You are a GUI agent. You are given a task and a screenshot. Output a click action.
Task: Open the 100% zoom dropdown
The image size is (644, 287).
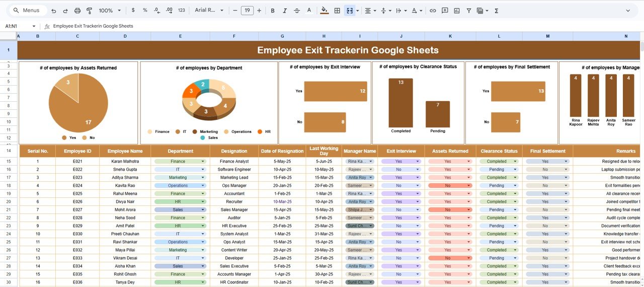110,11
